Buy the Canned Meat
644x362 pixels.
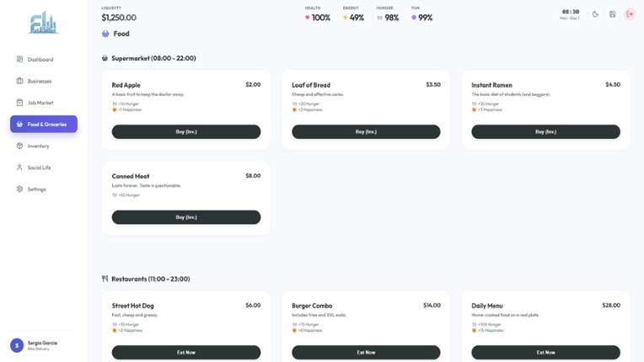tap(186, 217)
